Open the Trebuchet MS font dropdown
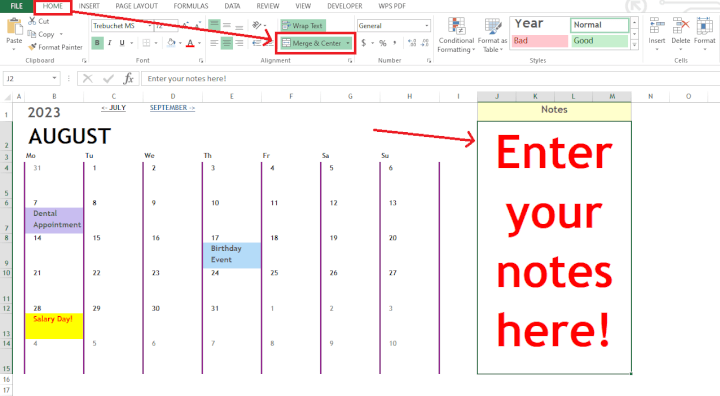Viewport: 720px width, 396px height. (x=150, y=25)
